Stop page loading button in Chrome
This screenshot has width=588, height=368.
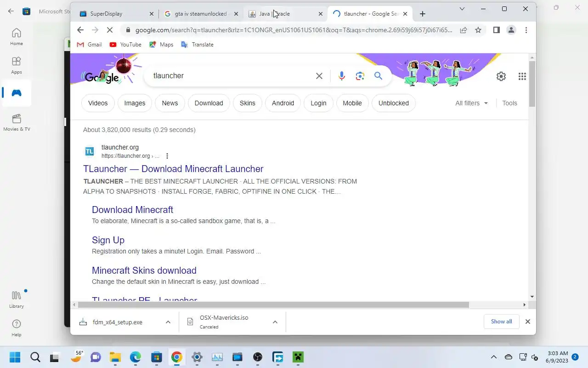110,30
